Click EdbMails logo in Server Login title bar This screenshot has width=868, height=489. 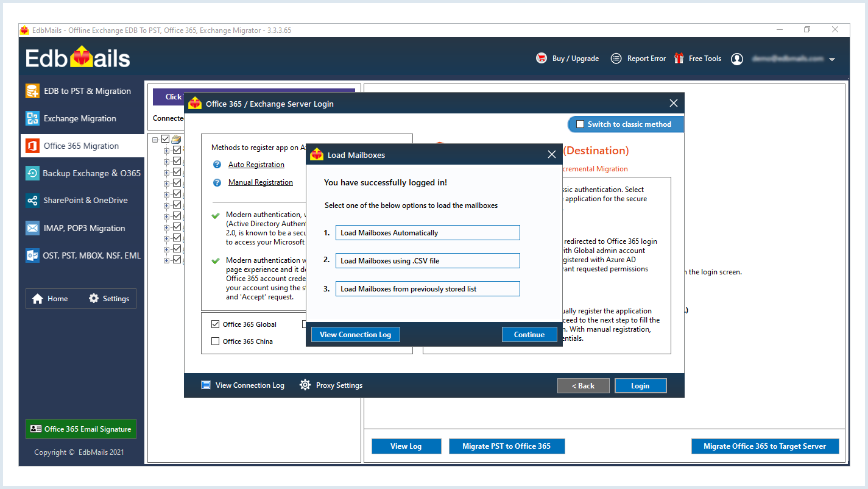(195, 104)
